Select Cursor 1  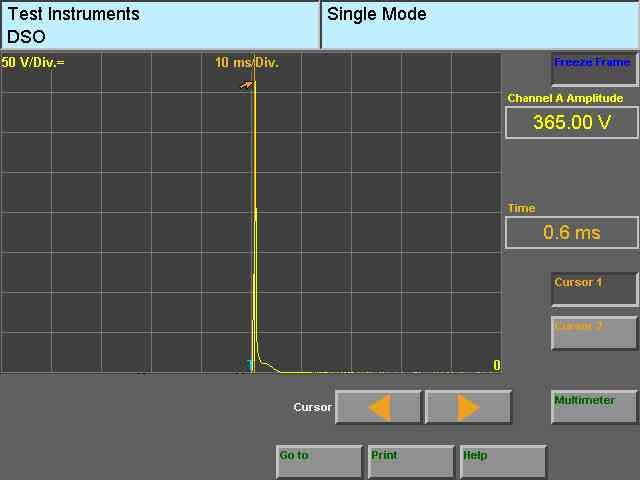coord(594,289)
